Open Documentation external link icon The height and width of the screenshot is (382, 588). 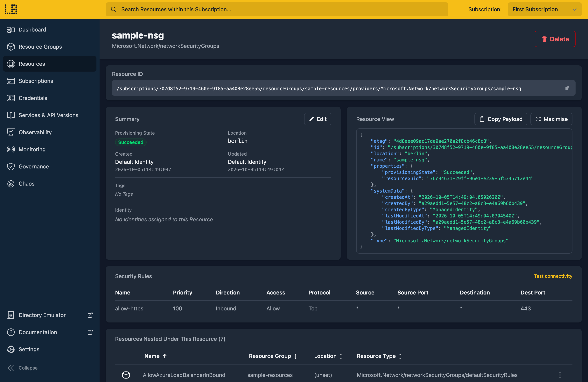tap(90, 332)
